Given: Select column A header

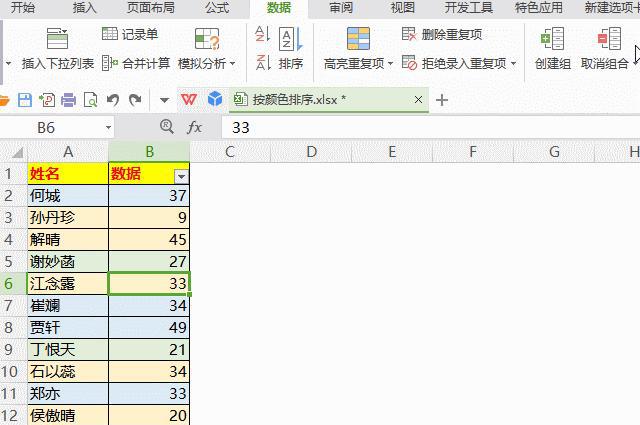Looking at the screenshot, I should point(68,151).
